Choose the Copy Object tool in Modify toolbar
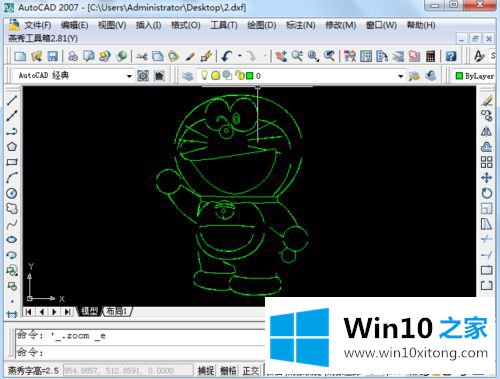 point(487,116)
